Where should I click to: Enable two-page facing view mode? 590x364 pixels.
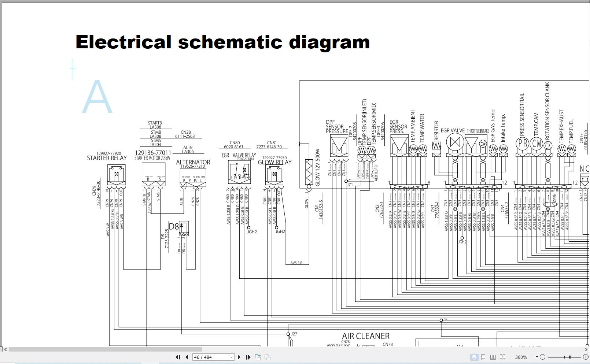493,357
